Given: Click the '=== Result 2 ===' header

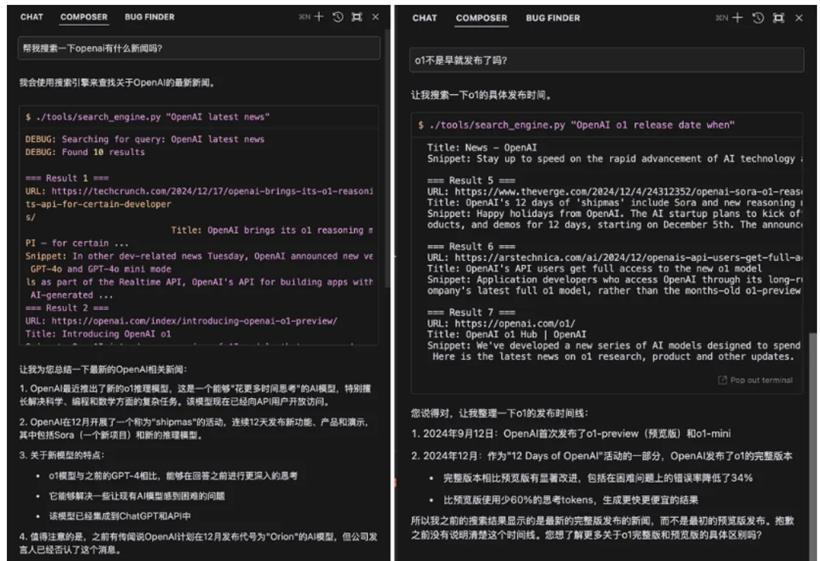Looking at the screenshot, I should (x=67, y=307).
